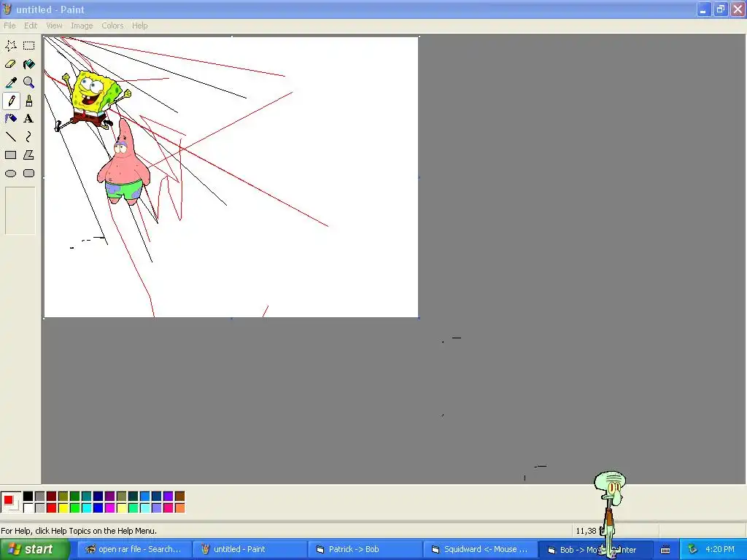Choose the Brush tool

point(29,101)
